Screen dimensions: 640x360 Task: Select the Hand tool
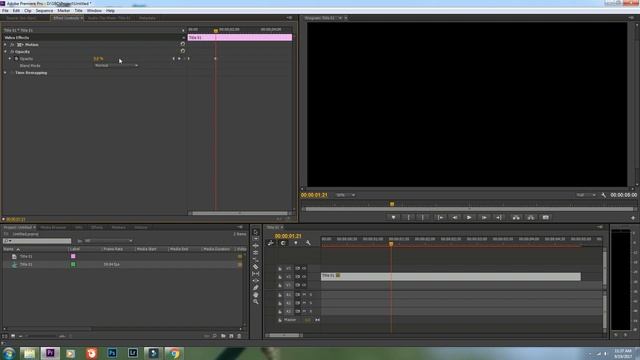point(256,294)
